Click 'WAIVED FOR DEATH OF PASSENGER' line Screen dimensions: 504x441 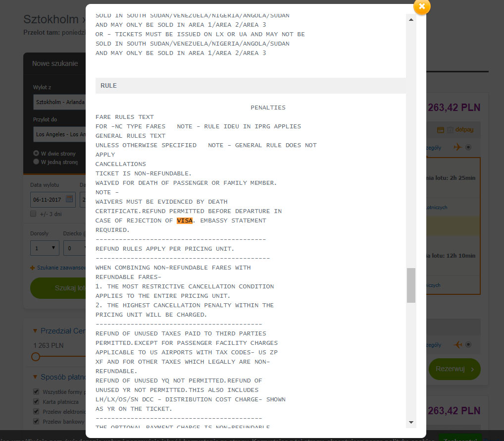coord(186,183)
